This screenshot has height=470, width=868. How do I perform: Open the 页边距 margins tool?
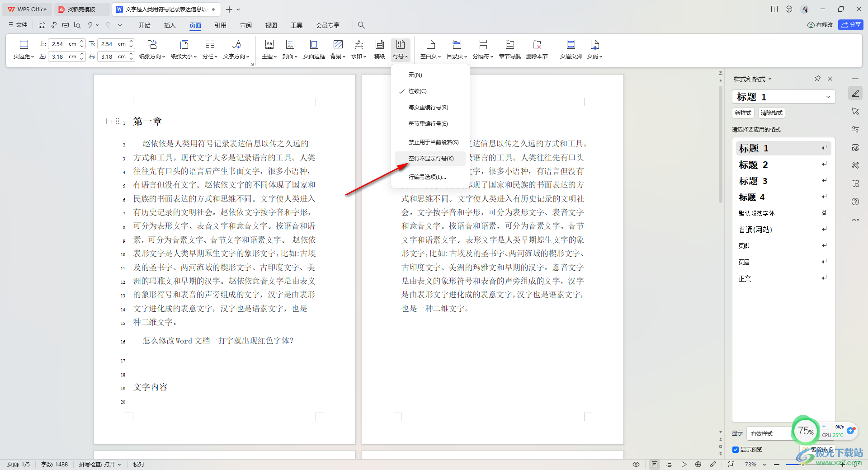click(24, 49)
